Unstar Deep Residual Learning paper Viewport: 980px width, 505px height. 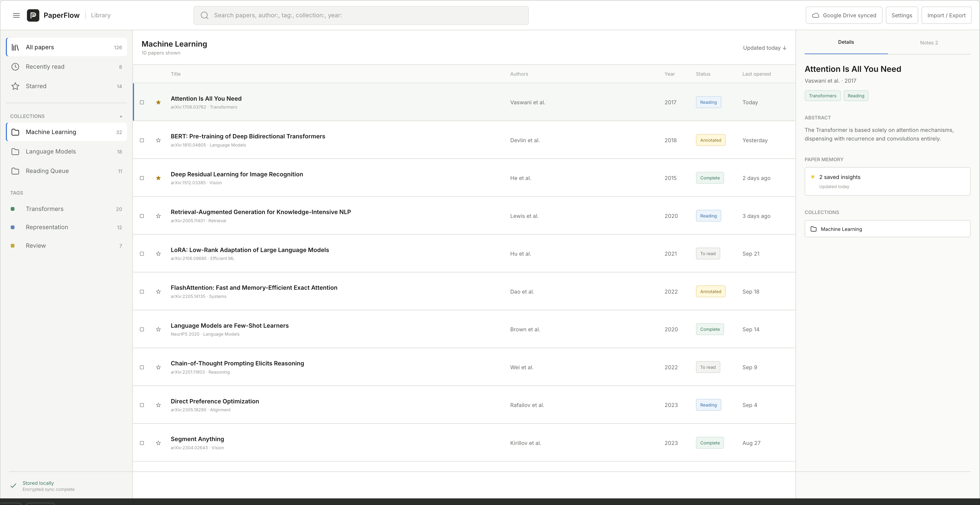pyautogui.click(x=158, y=178)
